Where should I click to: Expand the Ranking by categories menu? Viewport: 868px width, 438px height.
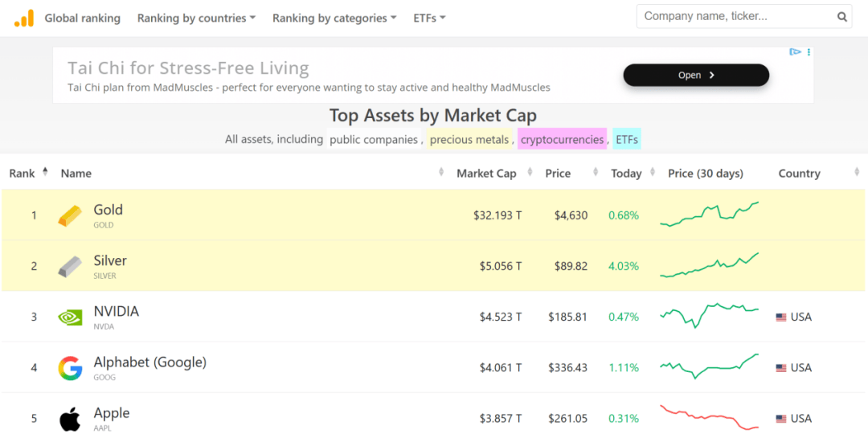tap(334, 18)
